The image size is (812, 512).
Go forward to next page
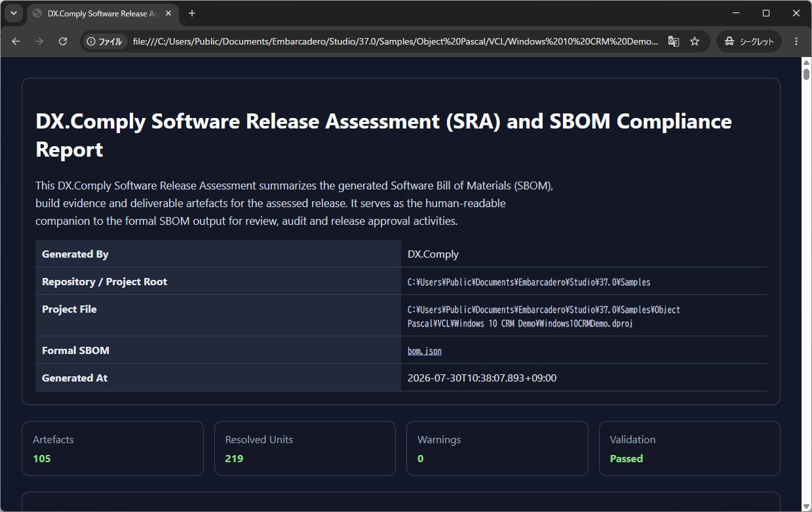point(39,41)
